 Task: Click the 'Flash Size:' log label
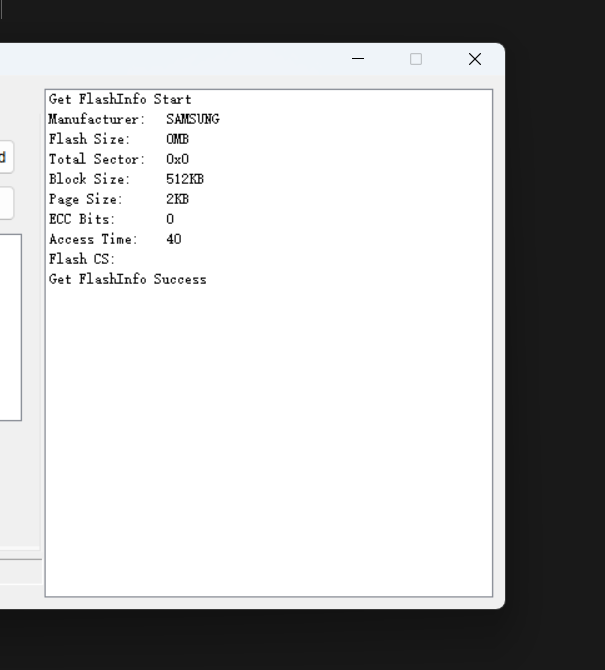tap(89, 139)
